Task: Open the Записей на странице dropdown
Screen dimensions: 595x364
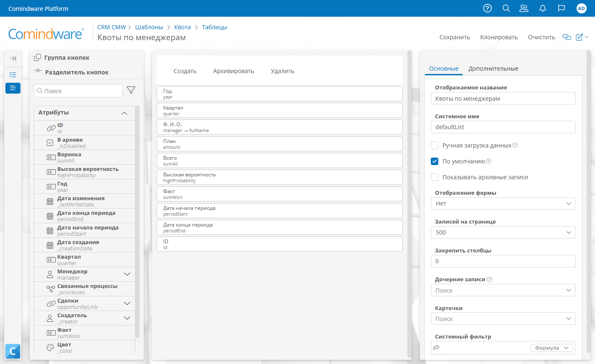Action: (503, 232)
